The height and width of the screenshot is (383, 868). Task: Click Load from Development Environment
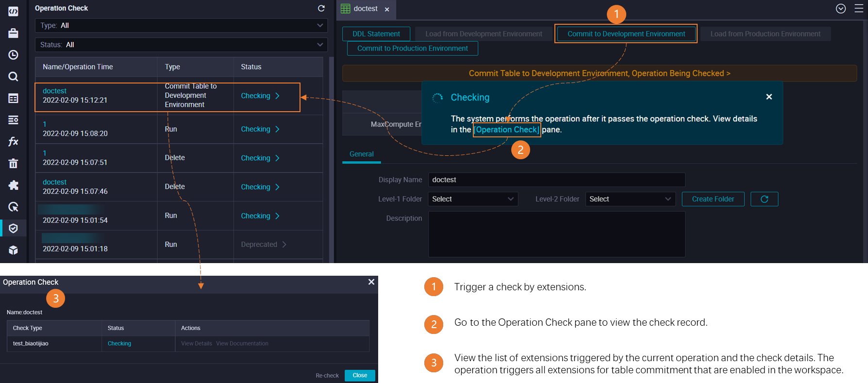484,34
